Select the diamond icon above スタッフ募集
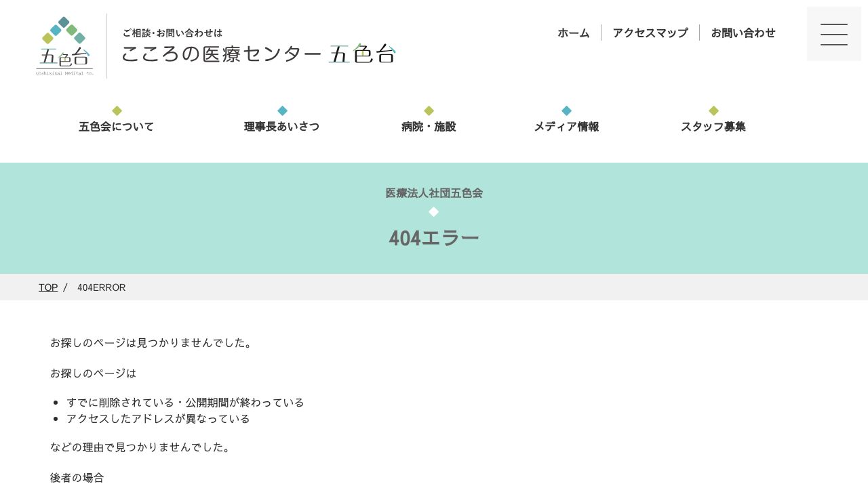Image resolution: width=868 pixels, height=488 pixels. pyautogui.click(x=713, y=110)
